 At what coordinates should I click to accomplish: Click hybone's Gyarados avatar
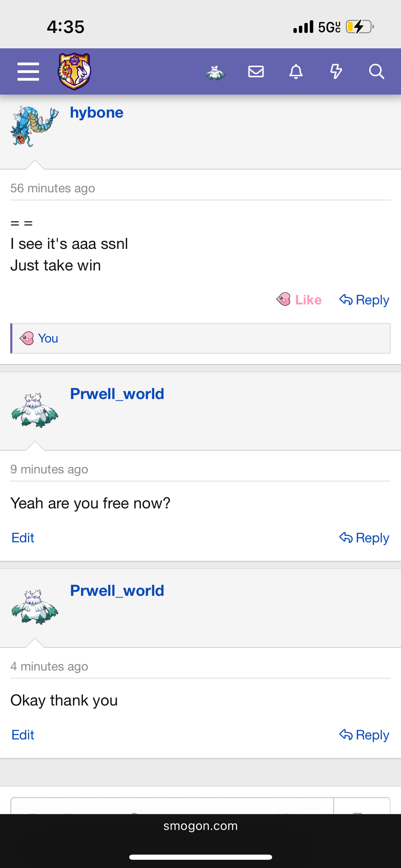click(x=35, y=126)
